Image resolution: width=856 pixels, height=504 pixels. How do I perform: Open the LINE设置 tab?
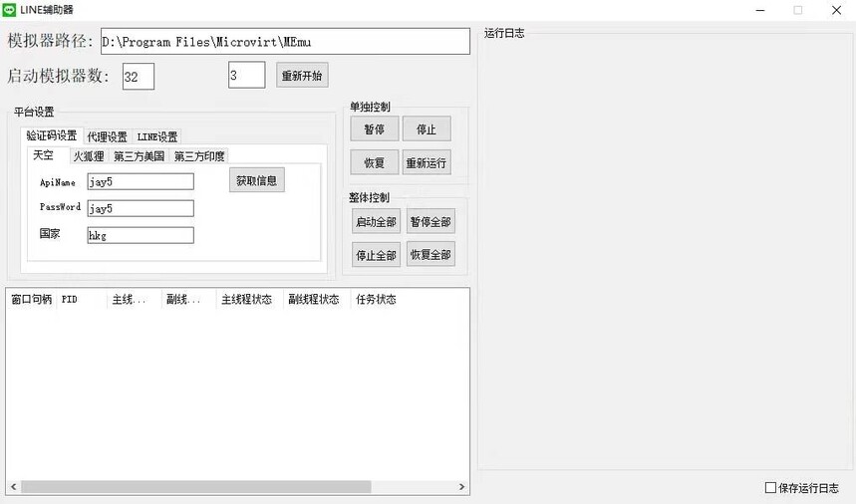tap(156, 136)
